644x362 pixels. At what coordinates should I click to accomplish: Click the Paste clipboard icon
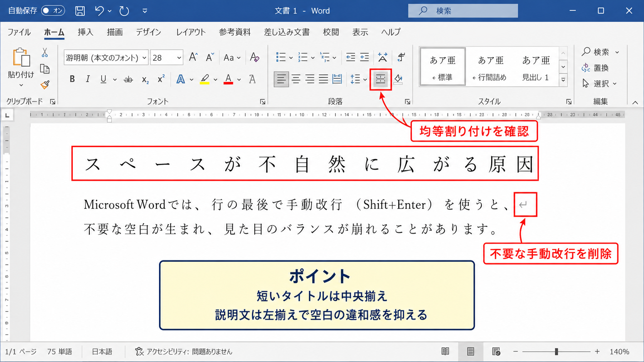pos(21,58)
